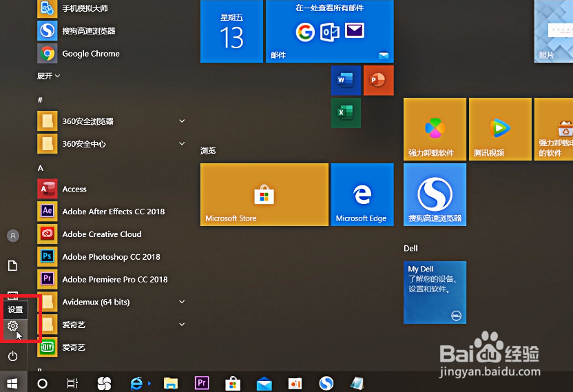Click the Dell group heading
The width and height of the screenshot is (573, 392).
point(410,248)
